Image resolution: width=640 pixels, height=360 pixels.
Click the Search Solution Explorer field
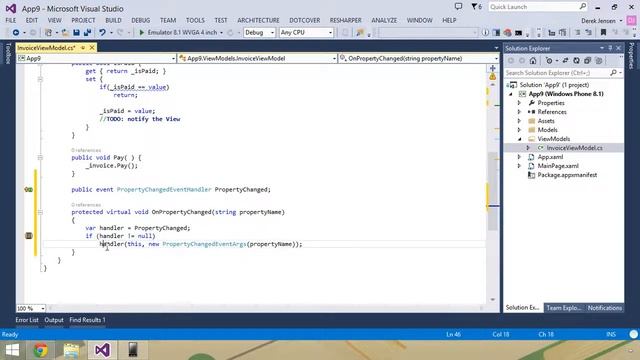point(558,73)
